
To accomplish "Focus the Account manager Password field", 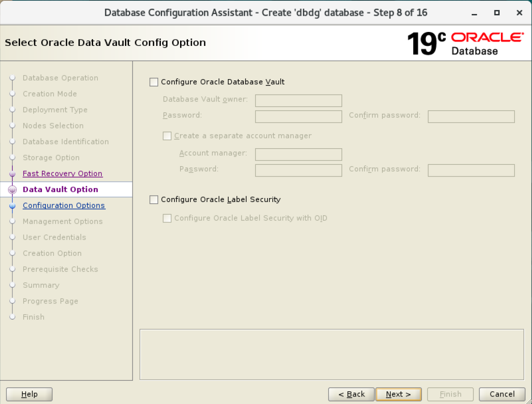I will coord(299,171).
